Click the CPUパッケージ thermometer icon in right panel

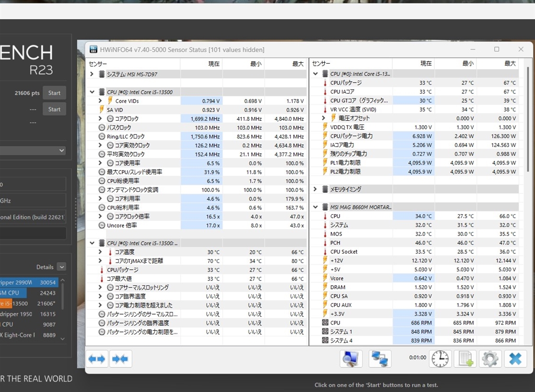pos(325,83)
